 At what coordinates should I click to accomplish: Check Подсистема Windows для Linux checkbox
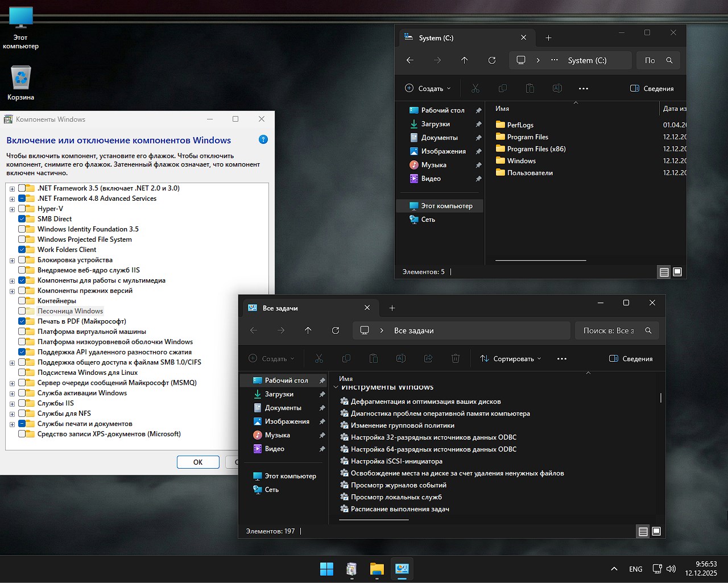pos(22,373)
